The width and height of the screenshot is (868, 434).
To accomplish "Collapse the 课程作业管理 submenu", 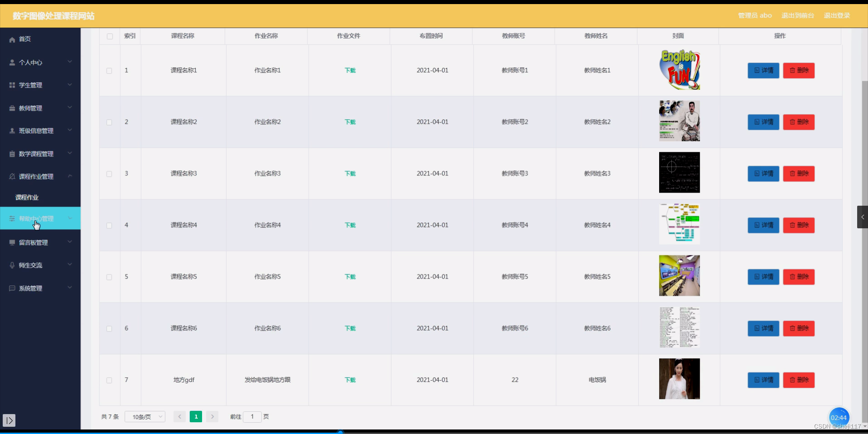I will click(70, 176).
